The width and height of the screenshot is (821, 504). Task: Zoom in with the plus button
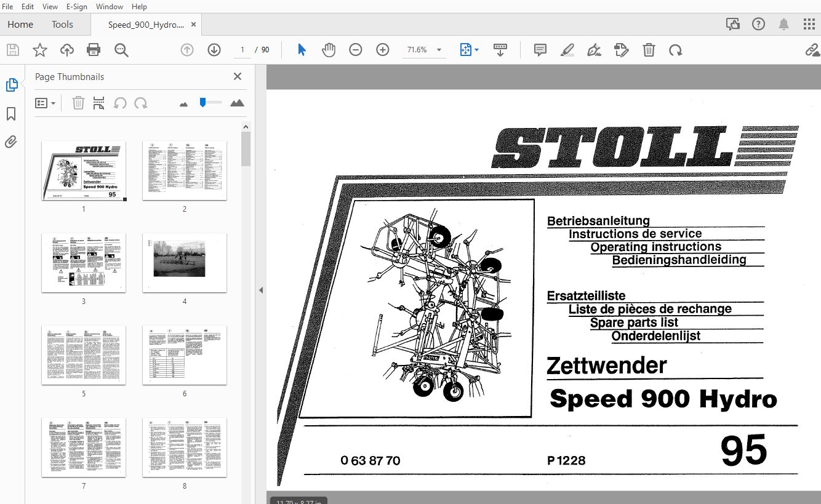383,50
